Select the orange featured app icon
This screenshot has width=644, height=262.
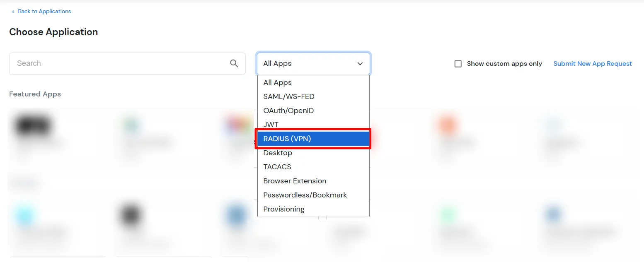447,124
